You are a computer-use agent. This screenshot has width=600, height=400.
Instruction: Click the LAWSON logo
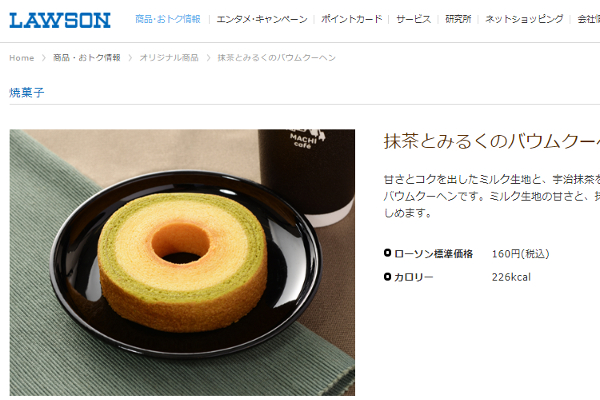[60, 20]
